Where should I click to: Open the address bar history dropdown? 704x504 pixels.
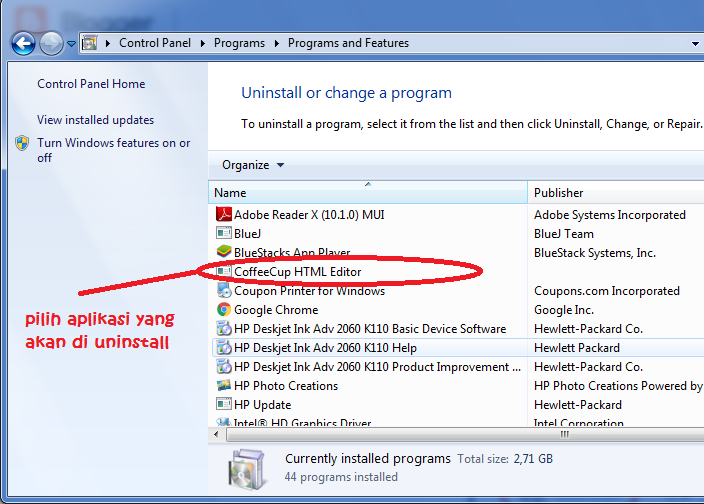click(695, 44)
